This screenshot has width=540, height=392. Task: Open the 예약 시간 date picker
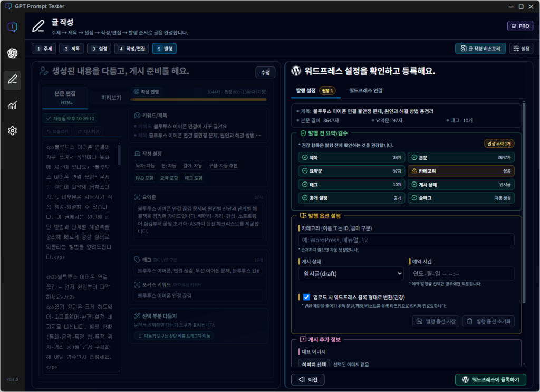[x=461, y=274]
